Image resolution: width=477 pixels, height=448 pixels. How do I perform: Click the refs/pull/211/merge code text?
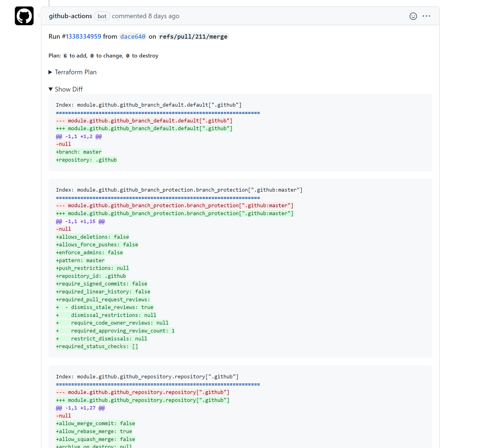(193, 37)
